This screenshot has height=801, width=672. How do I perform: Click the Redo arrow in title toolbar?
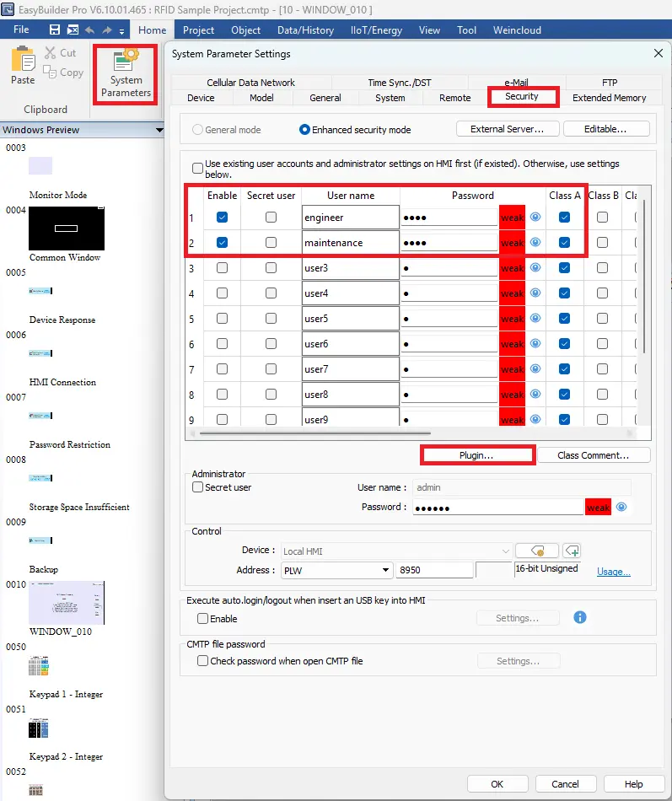107,30
